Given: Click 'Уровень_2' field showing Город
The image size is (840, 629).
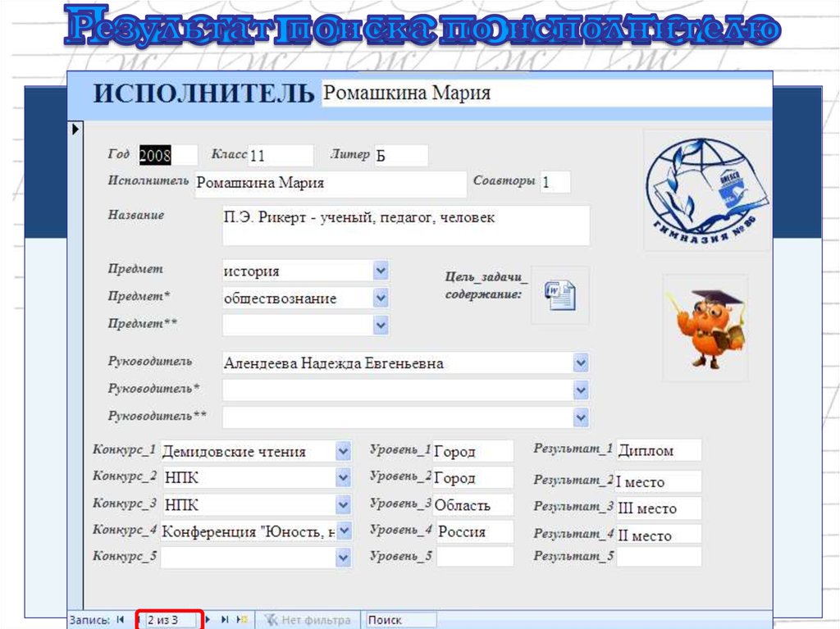Looking at the screenshot, I should [x=472, y=477].
